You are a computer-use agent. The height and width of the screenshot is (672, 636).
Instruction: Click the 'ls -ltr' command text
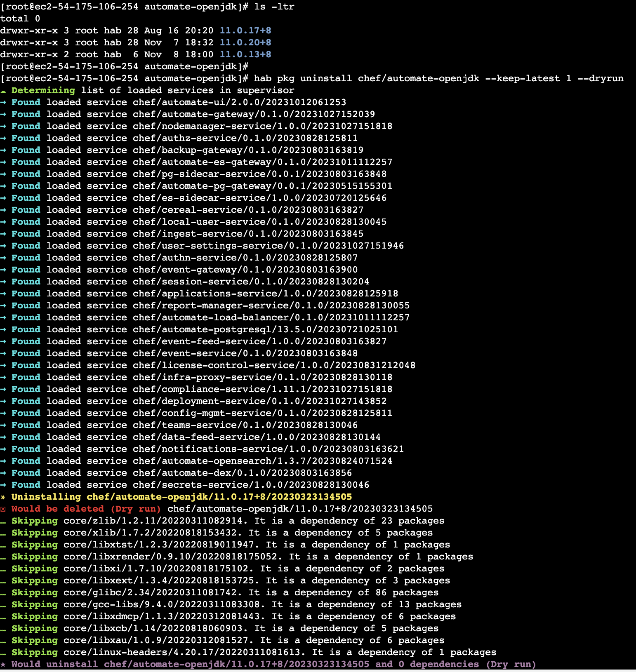(x=274, y=7)
